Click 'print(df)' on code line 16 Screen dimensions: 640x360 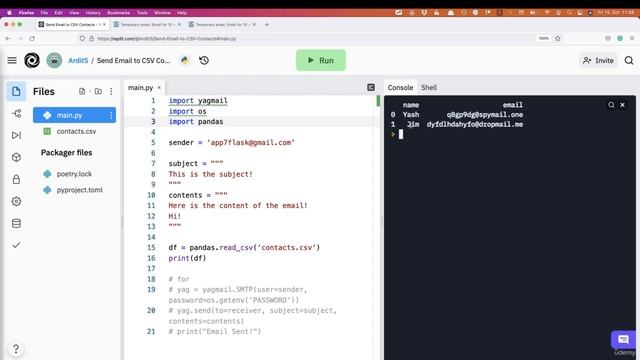[x=187, y=258]
